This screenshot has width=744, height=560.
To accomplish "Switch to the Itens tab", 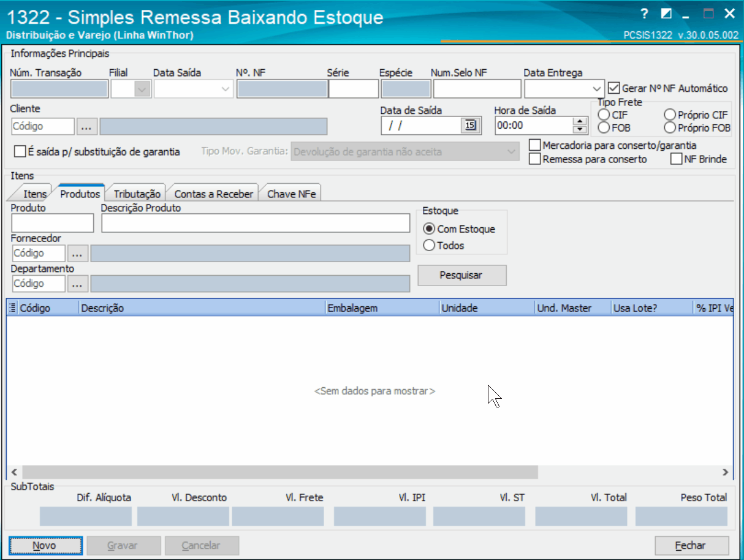I will coord(34,194).
